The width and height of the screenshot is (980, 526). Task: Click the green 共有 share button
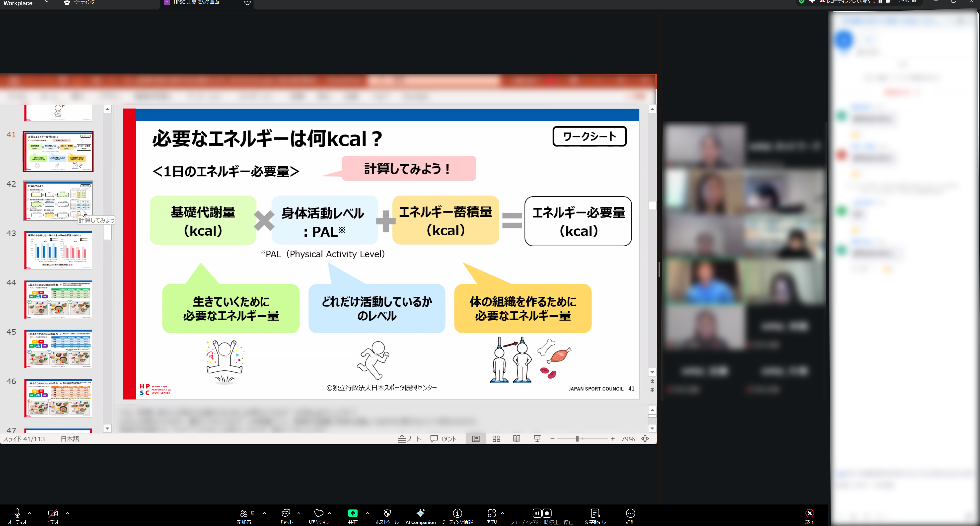353,513
